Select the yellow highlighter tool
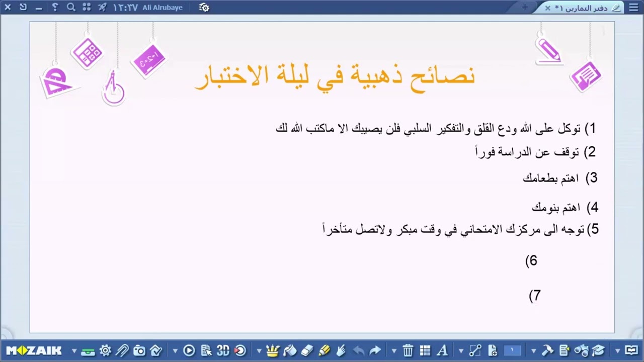Viewport: 644px width, 362px height. click(x=324, y=350)
